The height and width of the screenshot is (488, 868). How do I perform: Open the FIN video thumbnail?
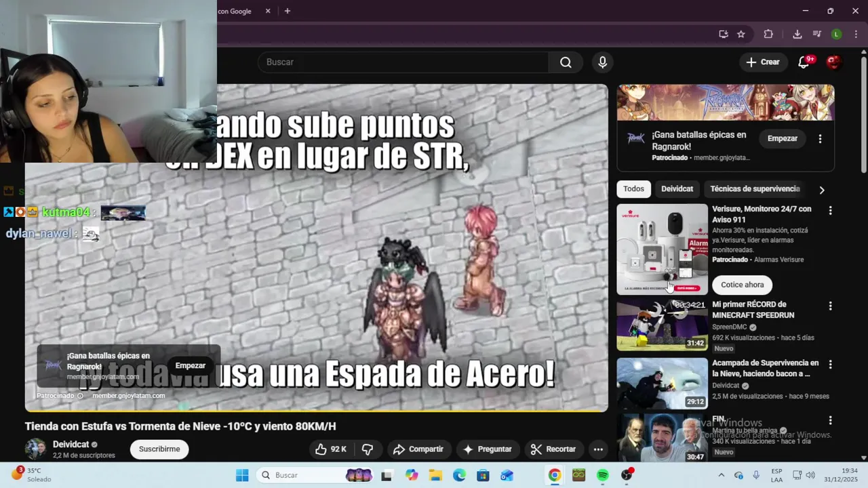coord(662,438)
